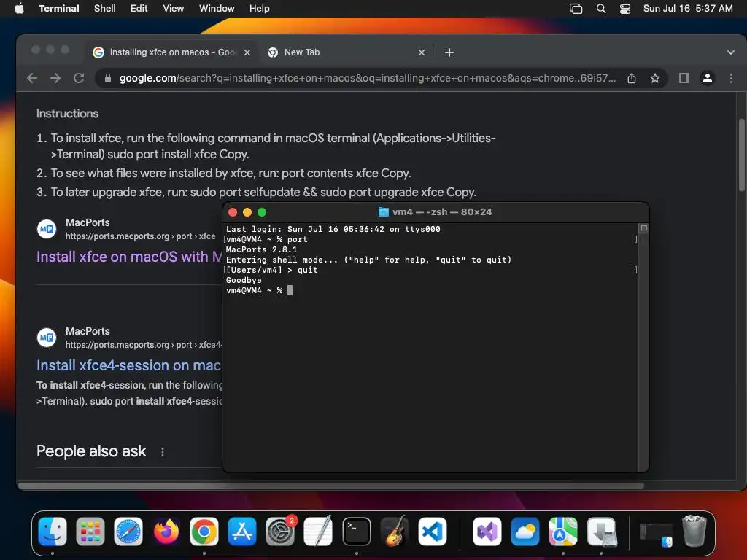Open Chrome's three-dot menu

point(731,78)
